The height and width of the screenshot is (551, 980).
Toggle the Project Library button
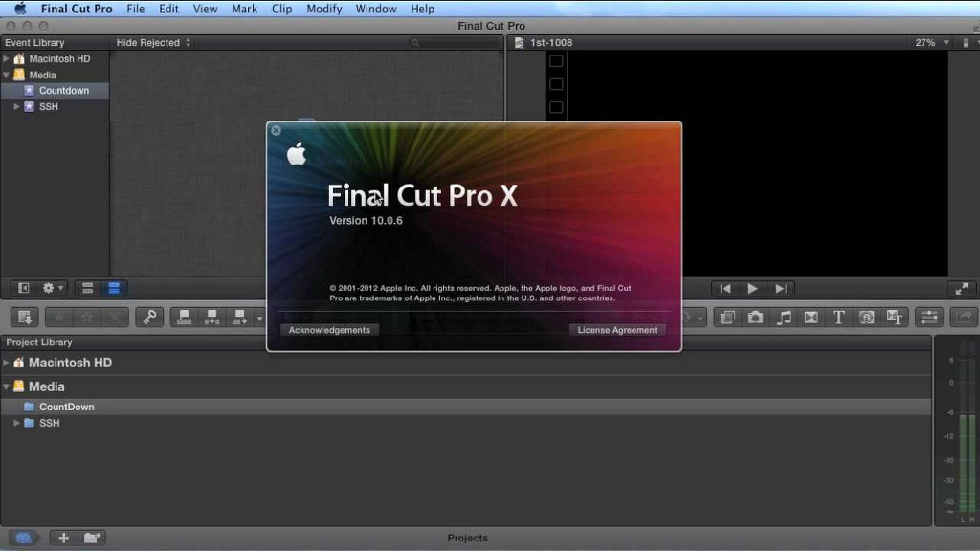24,538
